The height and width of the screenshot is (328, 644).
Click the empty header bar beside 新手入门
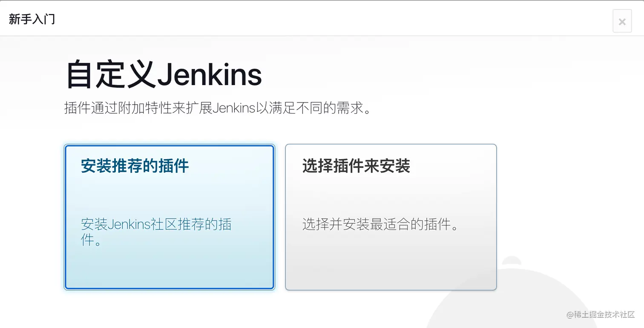point(332,19)
